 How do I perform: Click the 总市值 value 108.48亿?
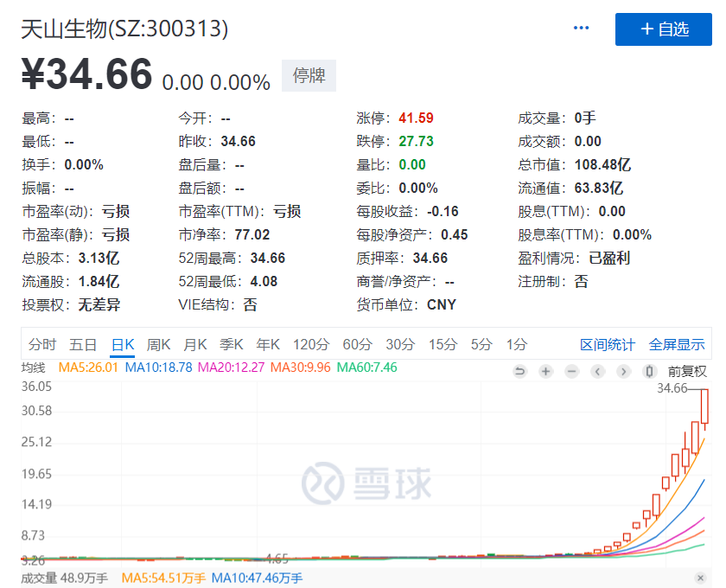point(602,165)
